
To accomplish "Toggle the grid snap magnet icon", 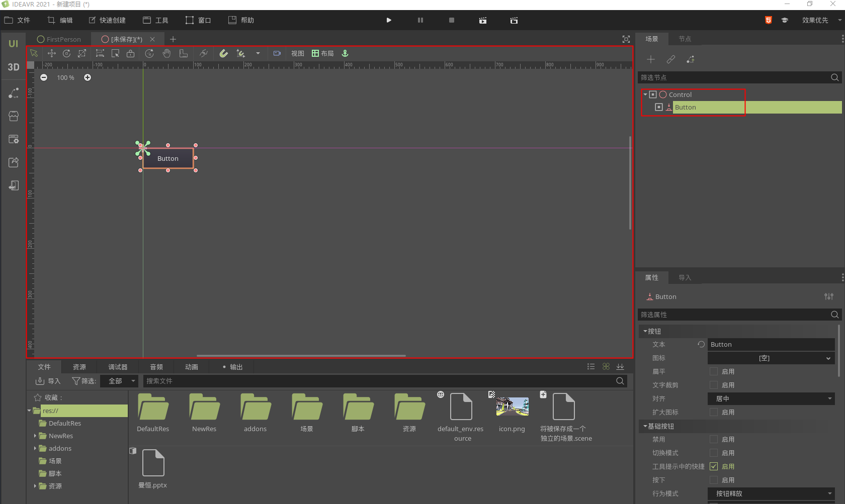I will 241,53.
